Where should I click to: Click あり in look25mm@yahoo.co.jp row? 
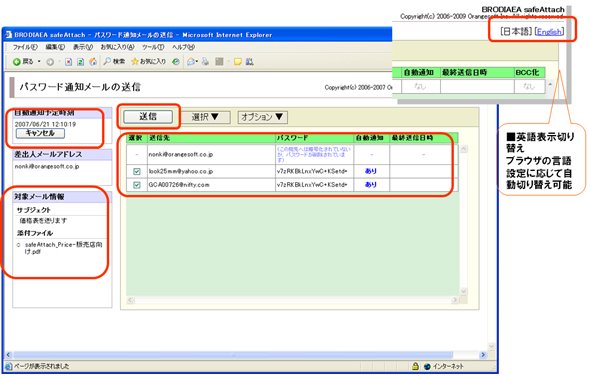[371, 171]
